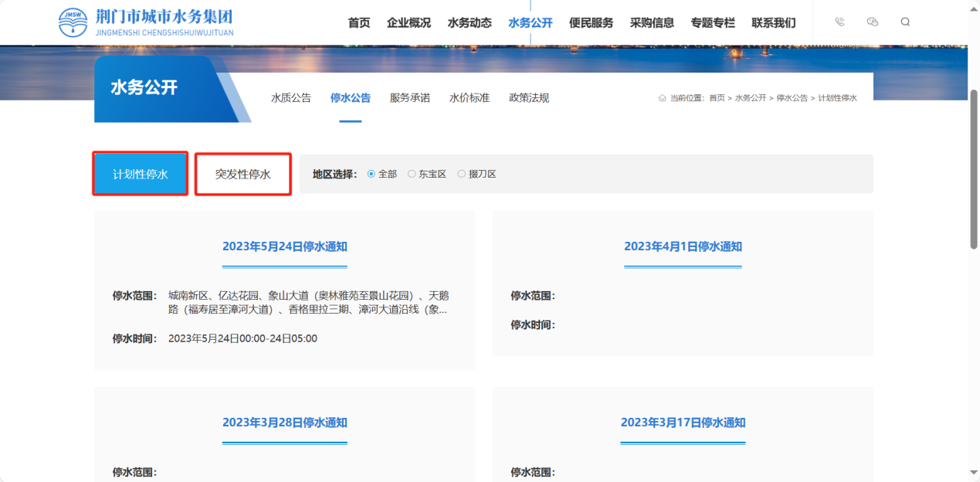The image size is (980, 482).
Task: Open the 2023年5月24日停水通知 notice
Action: tap(284, 246)
